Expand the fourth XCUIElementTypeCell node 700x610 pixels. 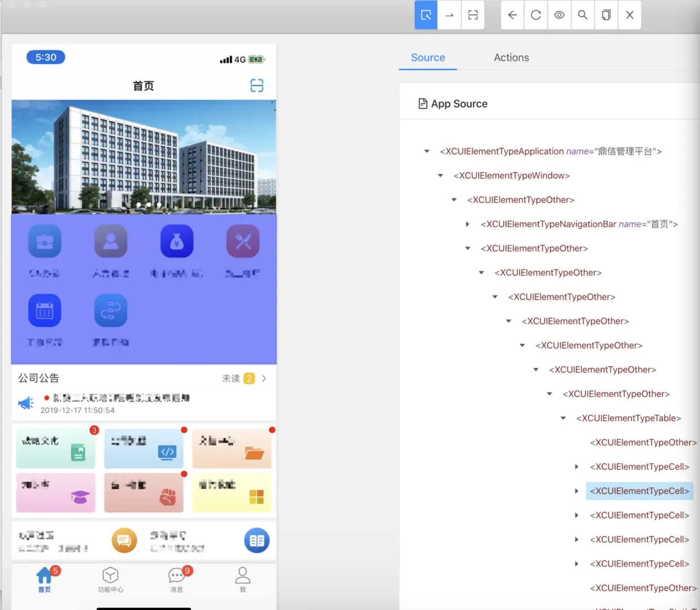(576, 540)
